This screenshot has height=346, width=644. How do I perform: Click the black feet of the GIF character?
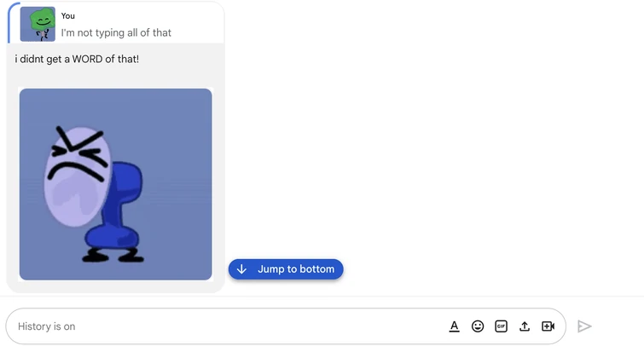pyautogui.click(x=112, y=254)
